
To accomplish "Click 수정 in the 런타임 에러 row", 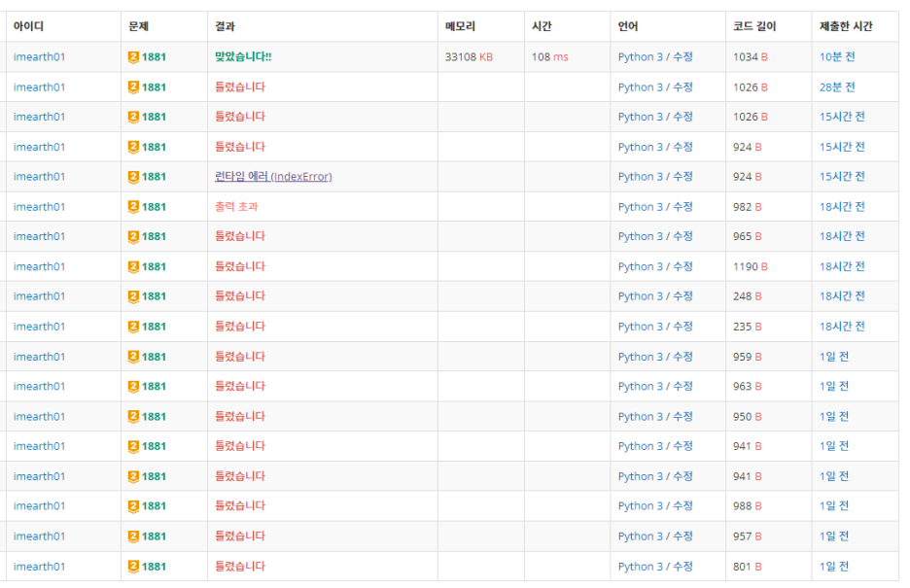I will pos(682,176).
